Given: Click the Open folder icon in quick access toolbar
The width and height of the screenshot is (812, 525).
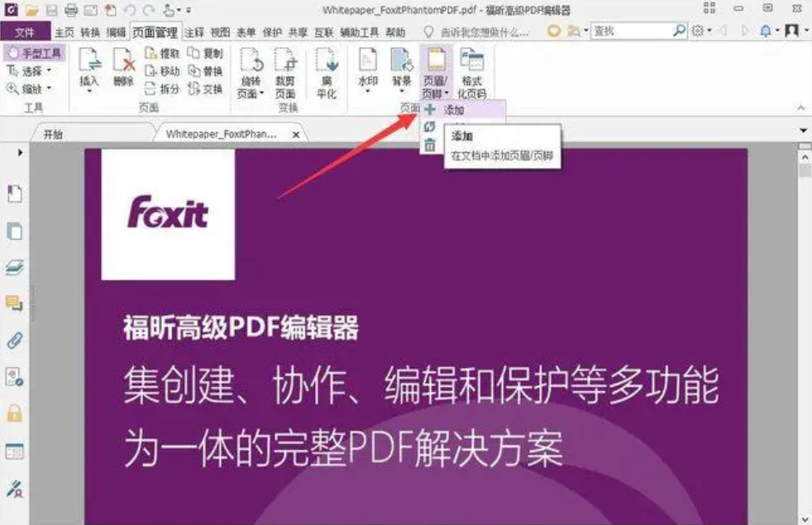Looking at the screenshot, I should click(32, 10).
